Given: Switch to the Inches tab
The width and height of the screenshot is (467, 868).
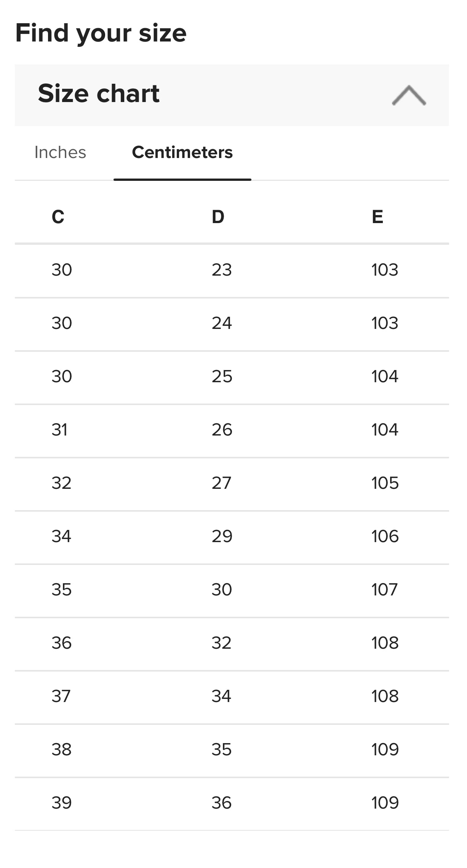Looking at the screenshot, I should [60, 152].
